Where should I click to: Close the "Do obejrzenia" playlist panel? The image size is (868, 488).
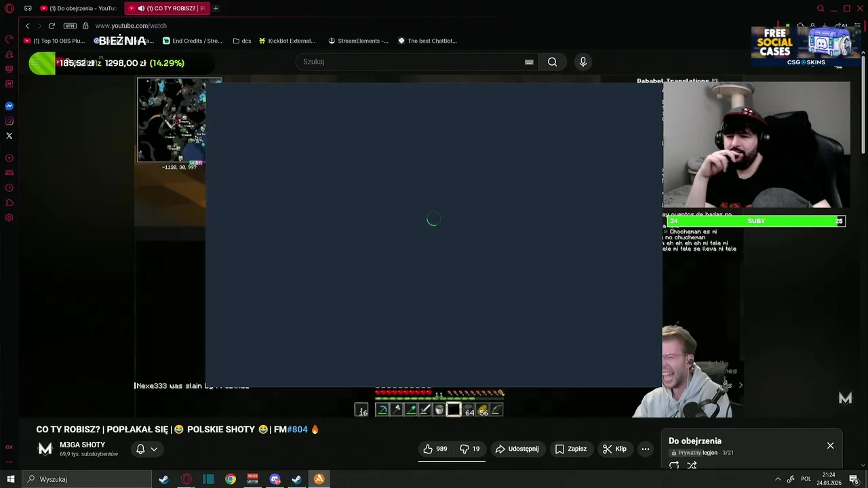coord(830,445)
